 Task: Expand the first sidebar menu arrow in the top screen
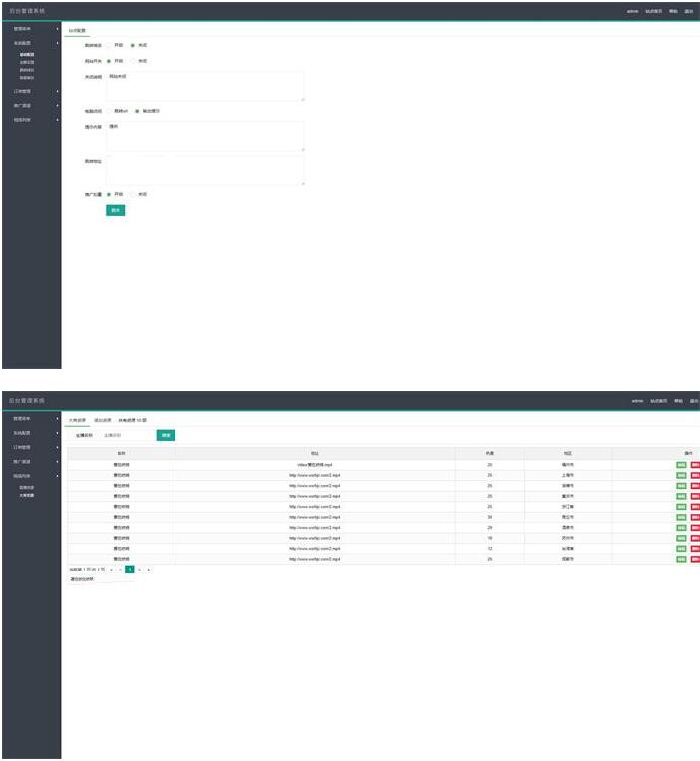click(57, 29)
